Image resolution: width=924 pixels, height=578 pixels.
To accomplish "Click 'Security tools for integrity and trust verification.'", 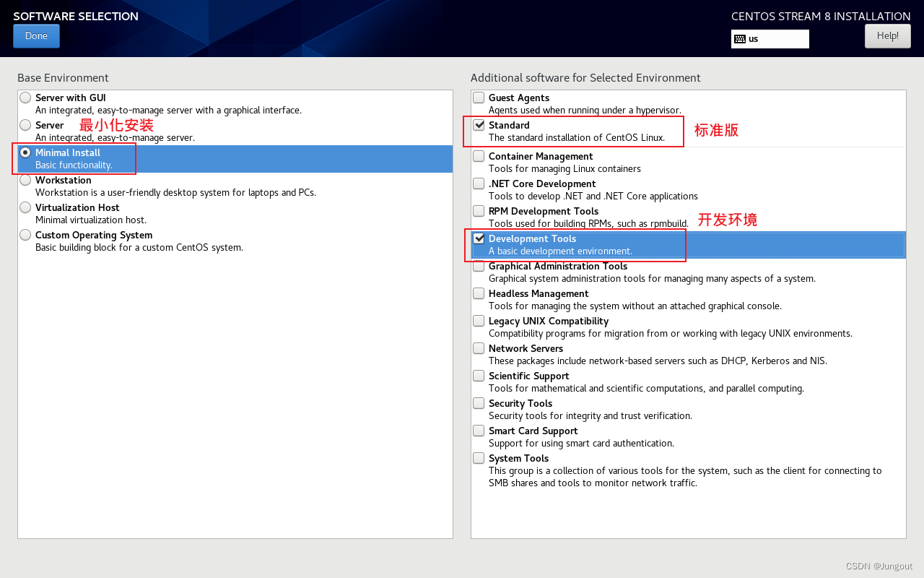I will click(x=590, y=416).
